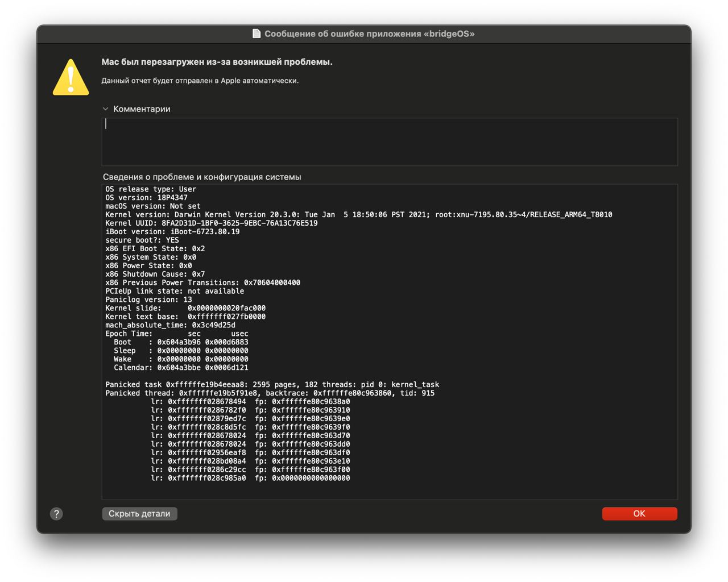This screenshot has height=582, width=728.
Task: Click the Сведения о проблеме heading
Action: (202, 177)
